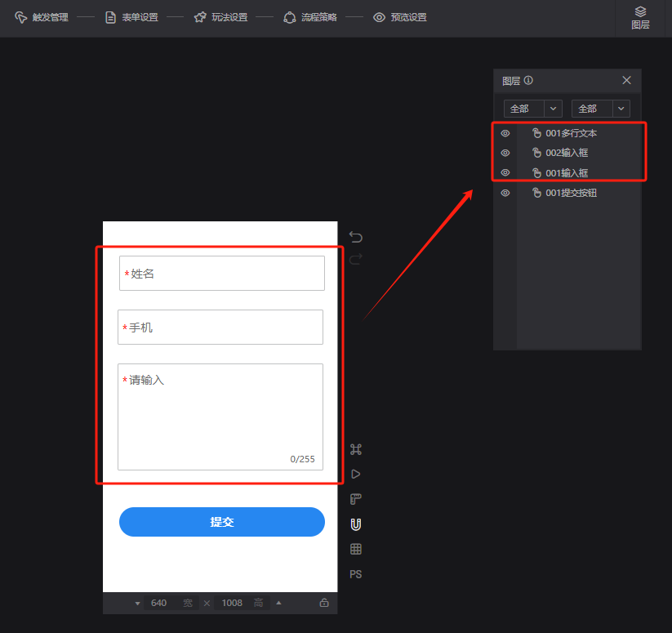The image size is (672, 633).
Task: Undo the last canvas action
Action: pyautogui.click(x=356, y=237)
